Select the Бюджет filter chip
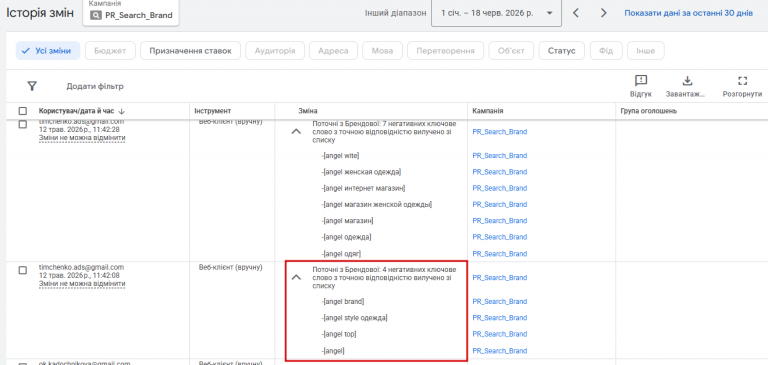 [110, 50]
